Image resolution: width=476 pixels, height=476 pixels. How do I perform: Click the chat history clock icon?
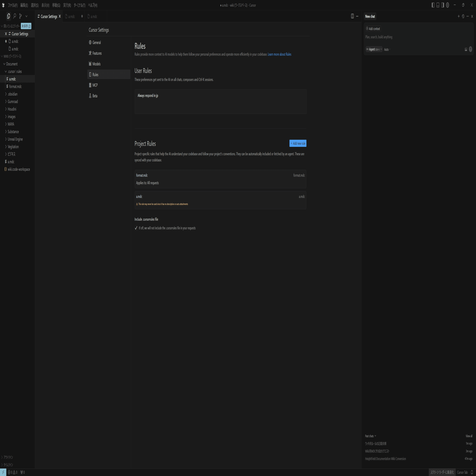tap(463, 16)
